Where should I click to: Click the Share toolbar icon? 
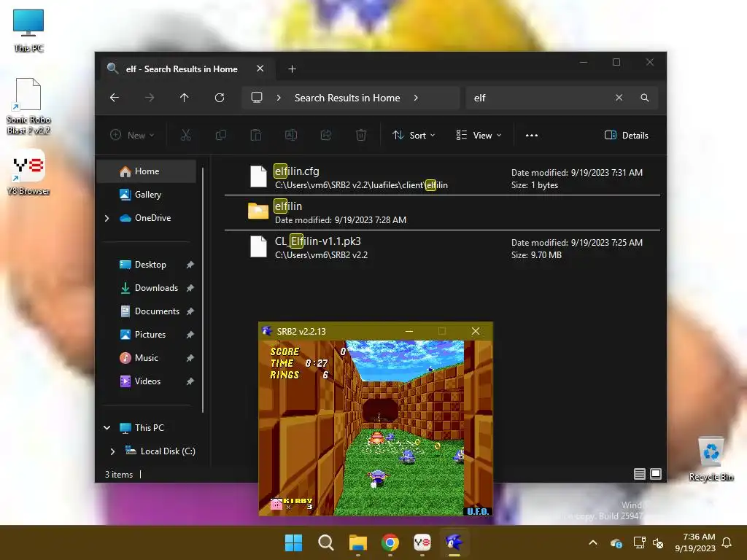326,135
